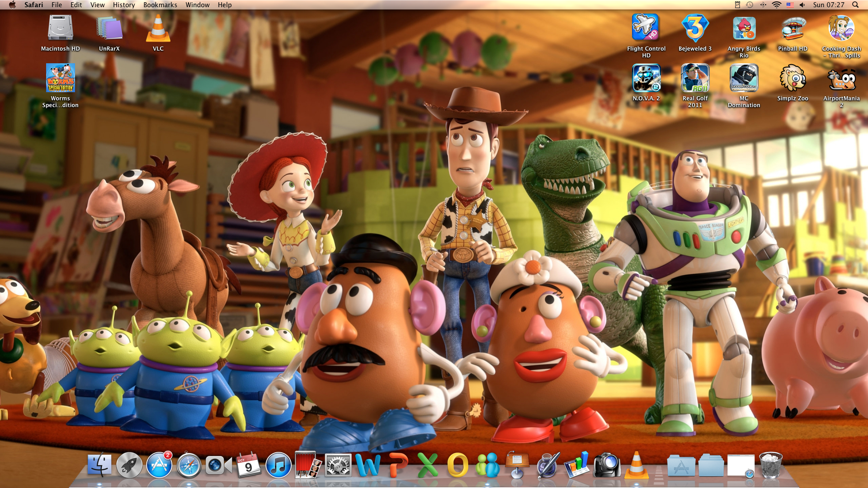Open the Applications folder stack in the dock
Image resolution: width=868 pixels, height=488 pixels.
pyautogui.click(x=681, y=466)
